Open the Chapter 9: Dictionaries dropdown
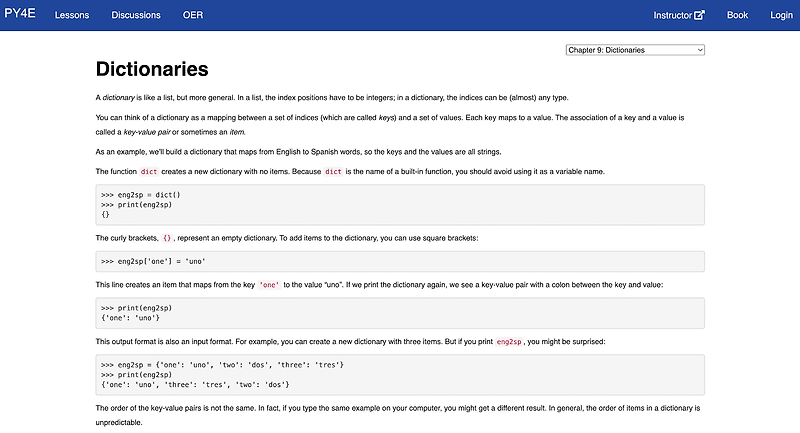The height and width of the screenshot is (433, 800). tap(634, 49)
